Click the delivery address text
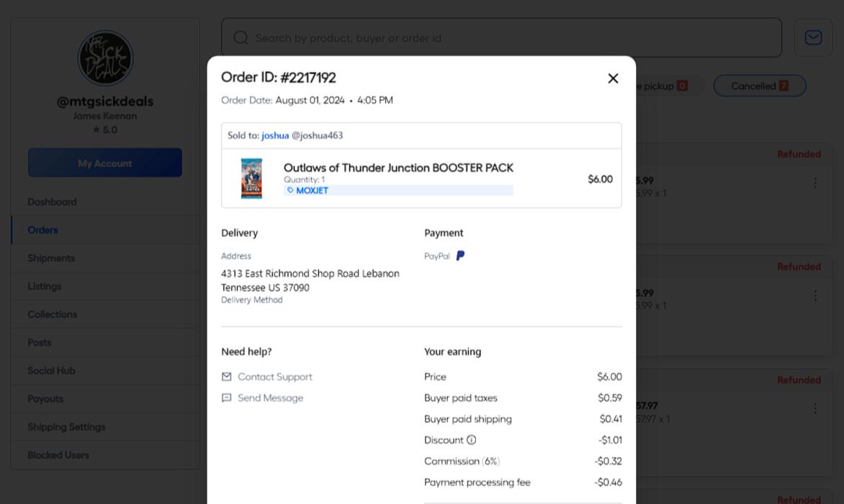 310,281
